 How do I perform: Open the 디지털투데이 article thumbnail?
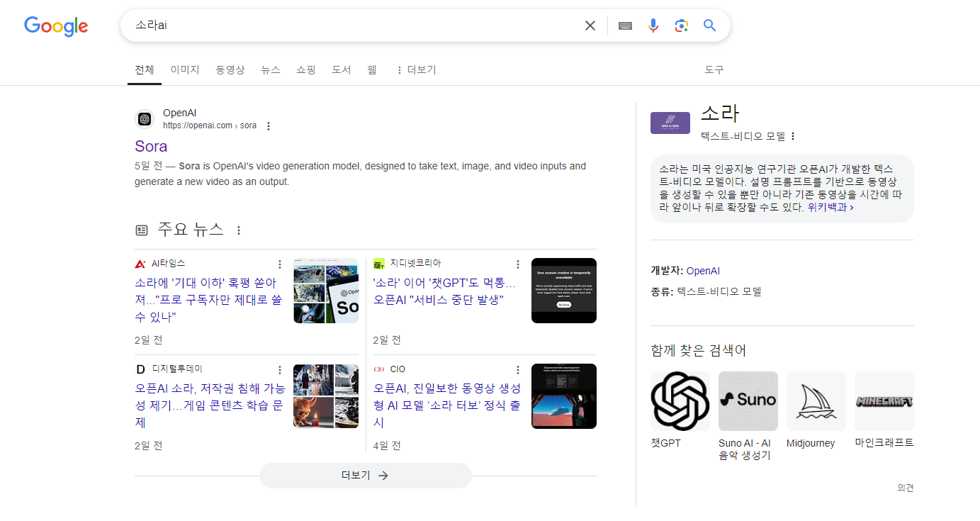tap(326, 396)
